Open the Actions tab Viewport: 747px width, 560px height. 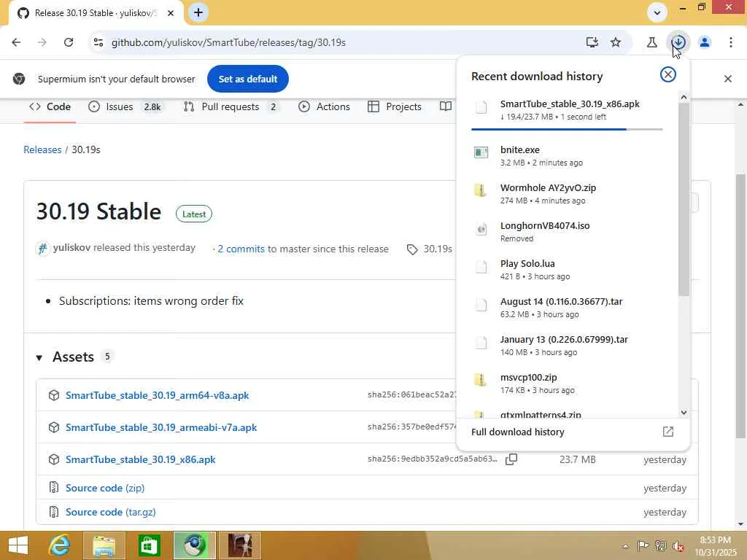(x=325, y=106)
